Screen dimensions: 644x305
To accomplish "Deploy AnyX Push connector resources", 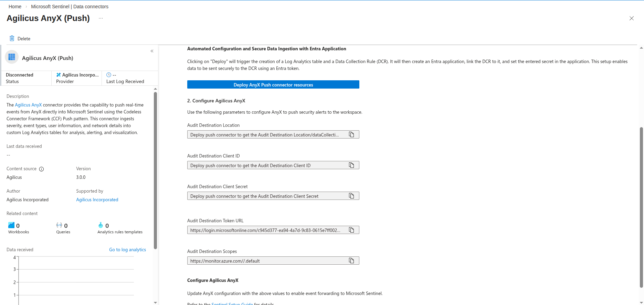I will [273, 84].
